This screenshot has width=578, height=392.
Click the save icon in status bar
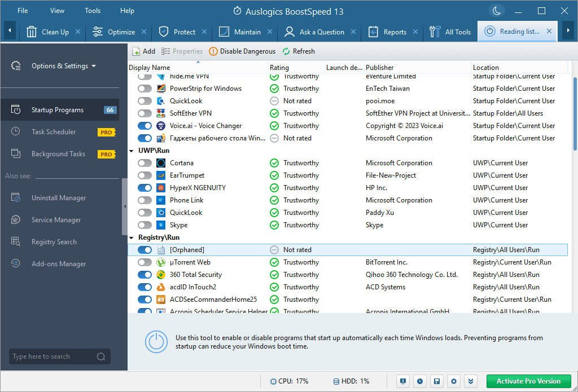(x=437, y=381)
